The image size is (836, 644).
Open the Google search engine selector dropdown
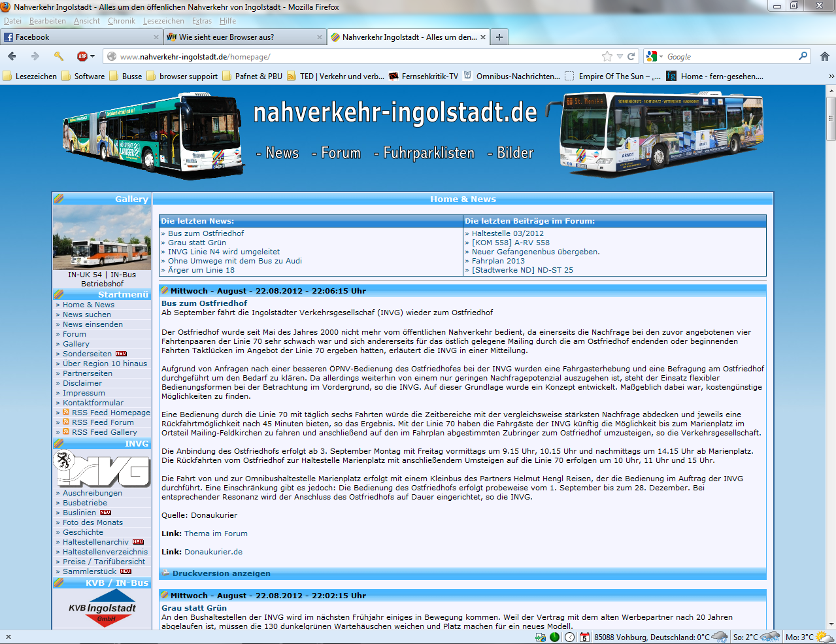coord(655,57)
